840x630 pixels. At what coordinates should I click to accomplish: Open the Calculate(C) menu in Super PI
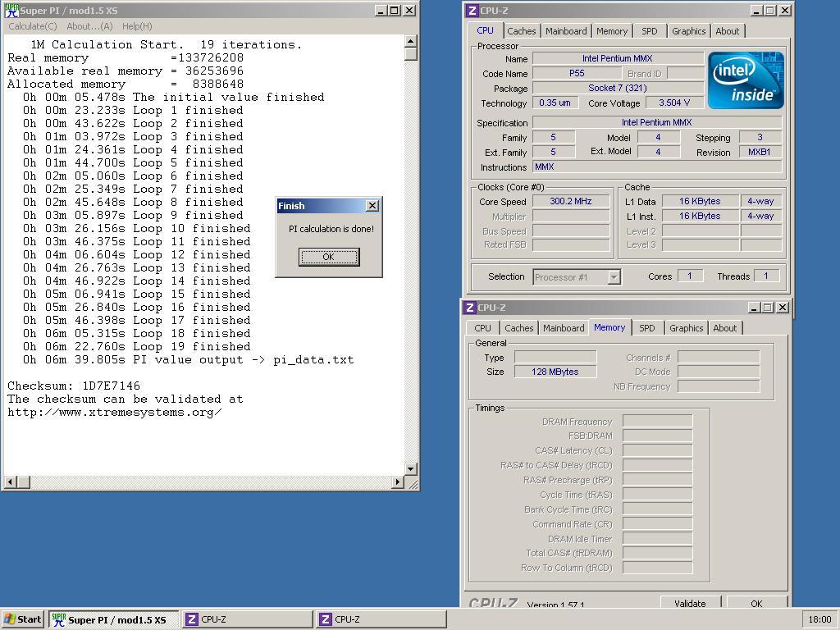(x=33, y=26)
